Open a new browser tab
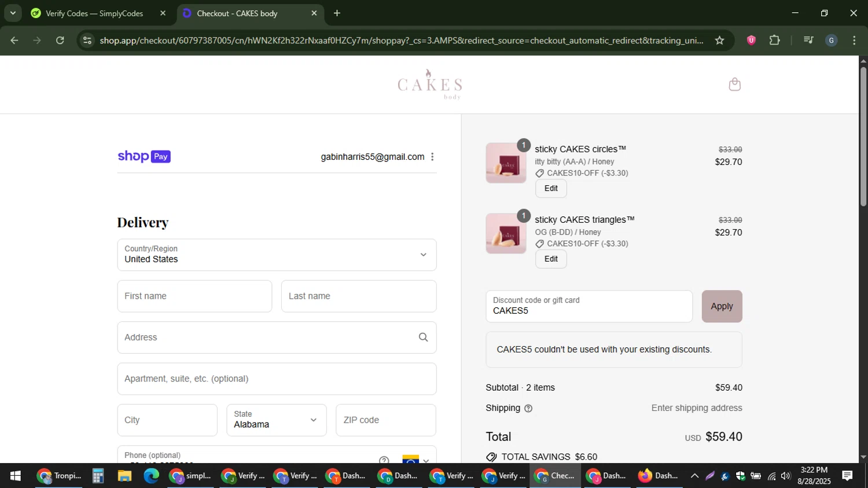 (x=337, y=13)
